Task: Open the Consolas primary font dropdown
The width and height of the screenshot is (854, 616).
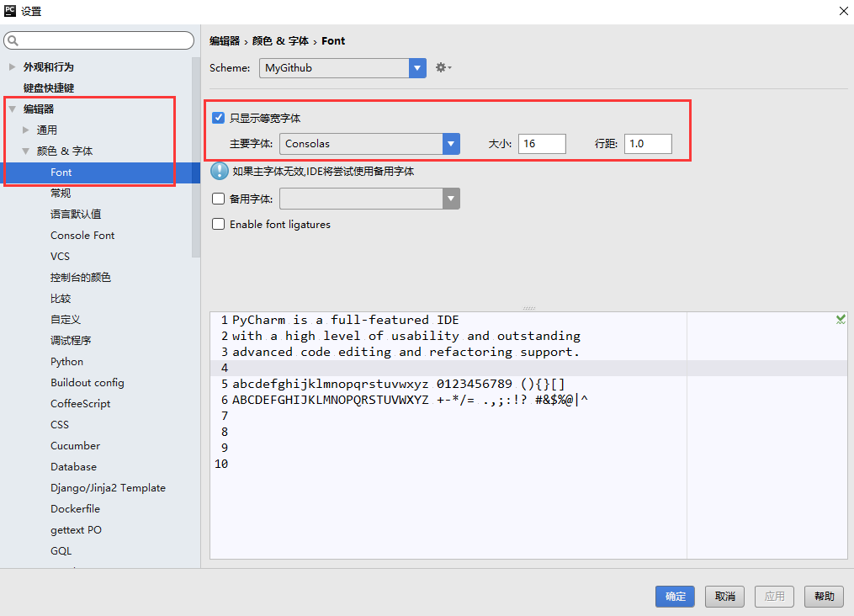Action: click(451, 144)
